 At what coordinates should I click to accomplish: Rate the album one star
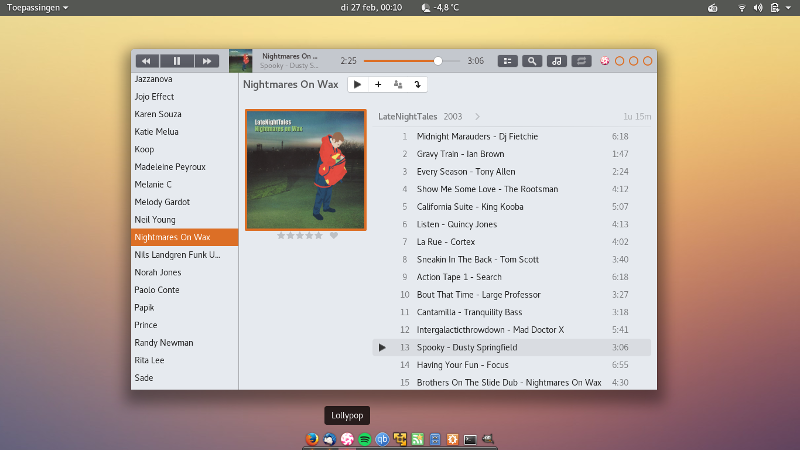281,236
